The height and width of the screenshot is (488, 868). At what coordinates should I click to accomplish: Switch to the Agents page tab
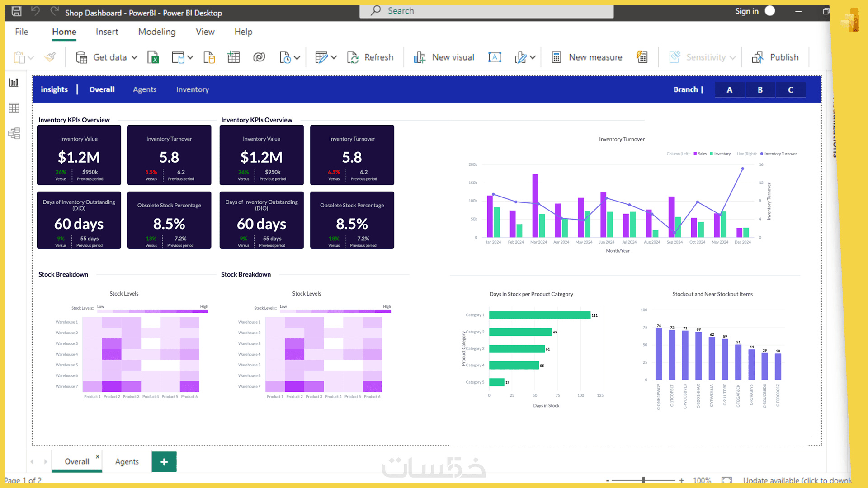[127, 461]
